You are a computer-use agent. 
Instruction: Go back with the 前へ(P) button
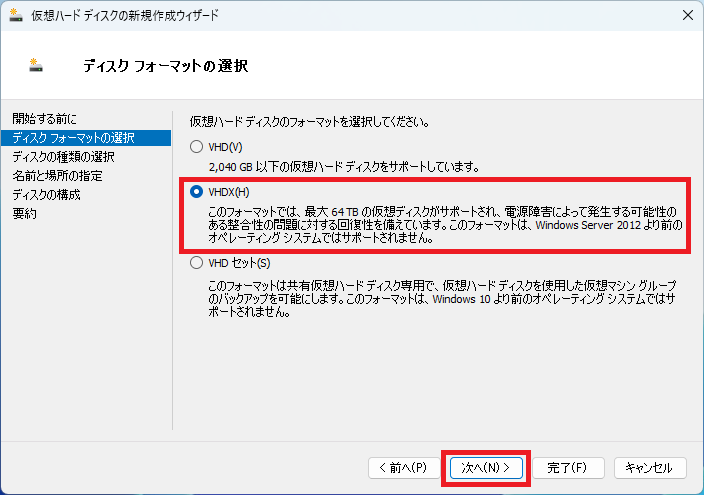pos(404,468)
